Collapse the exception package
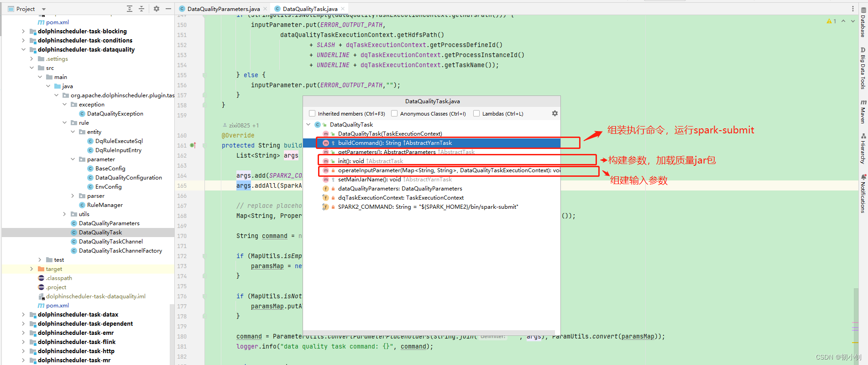 coord(64,104)
